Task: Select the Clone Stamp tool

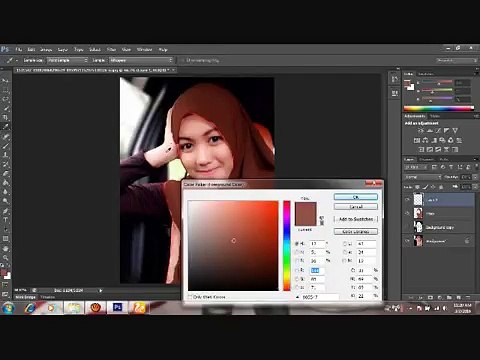Action: pyautogui.click(x=6, y=155)
